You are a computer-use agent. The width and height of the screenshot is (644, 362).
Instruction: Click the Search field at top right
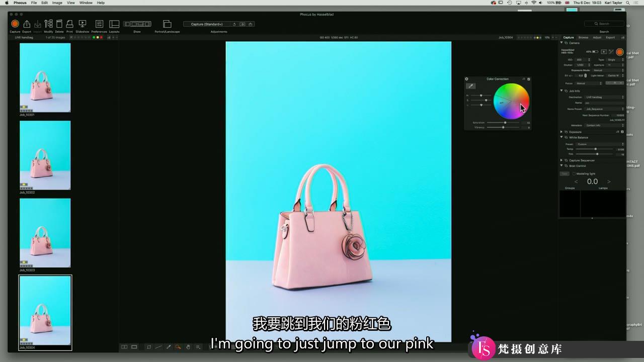point(604,24)
